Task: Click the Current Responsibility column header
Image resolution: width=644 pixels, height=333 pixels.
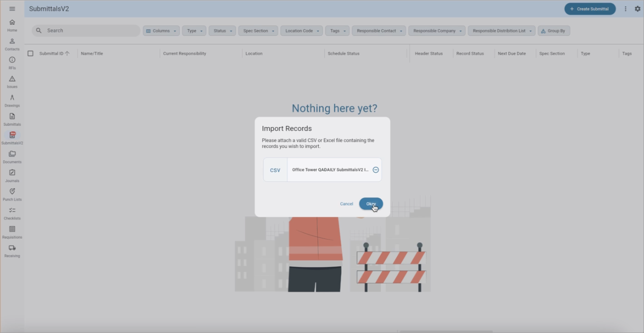Action: tap(184, 53)
